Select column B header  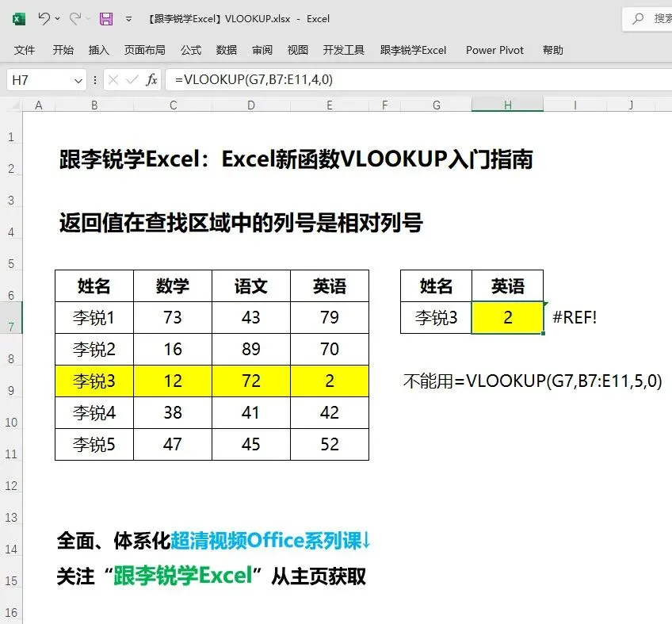[94, 105]
